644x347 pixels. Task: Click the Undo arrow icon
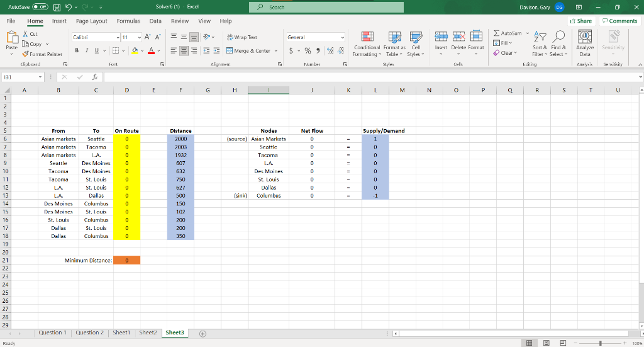tap(69, 7)
